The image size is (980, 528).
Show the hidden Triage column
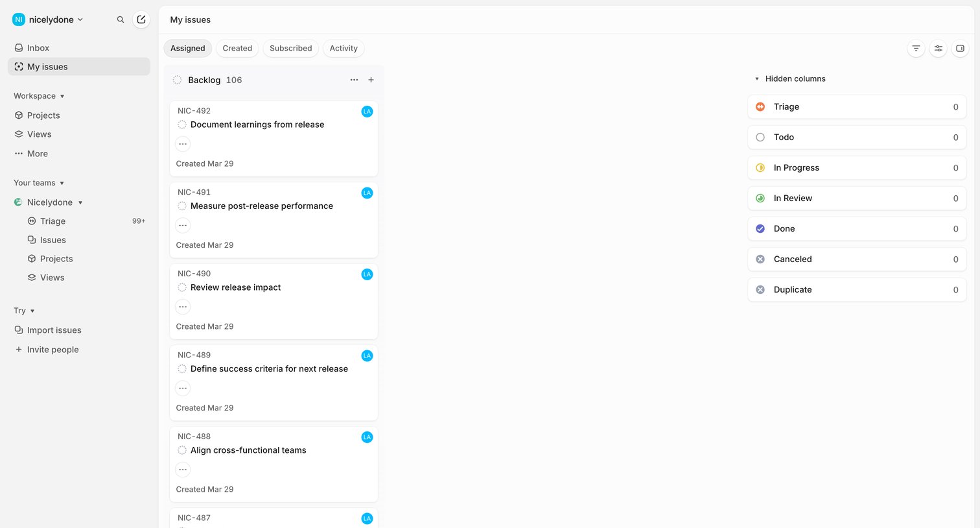pyautogui.click(x=857, y=107)
